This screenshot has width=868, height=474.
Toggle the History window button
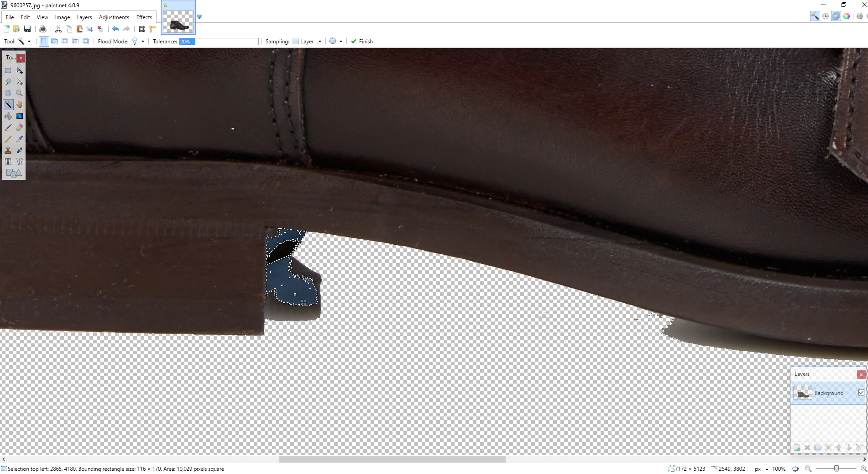point(826,16)
